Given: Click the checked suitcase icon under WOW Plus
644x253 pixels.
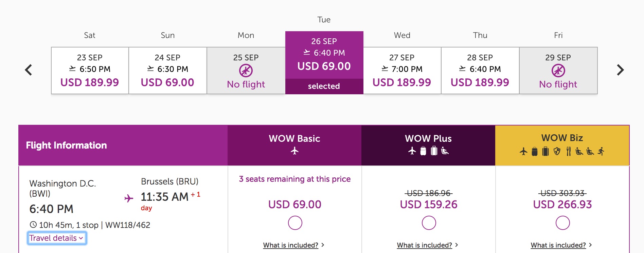Looking at the screenshot, I should tap(434, 151).
